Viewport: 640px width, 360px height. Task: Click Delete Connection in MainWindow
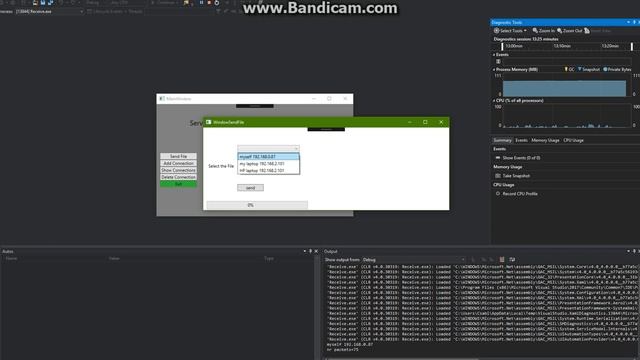[178, 177]
